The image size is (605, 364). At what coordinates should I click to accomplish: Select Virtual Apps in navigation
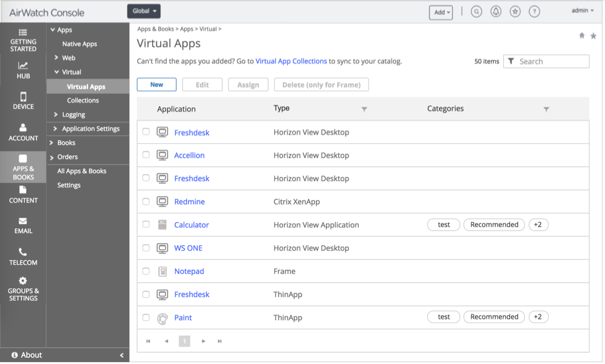(x=88, y=87)
